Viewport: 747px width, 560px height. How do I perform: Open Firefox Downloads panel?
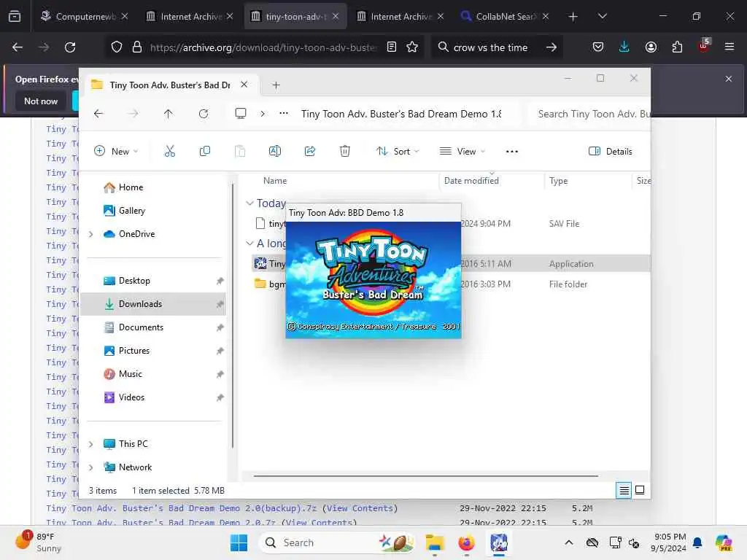624,47
